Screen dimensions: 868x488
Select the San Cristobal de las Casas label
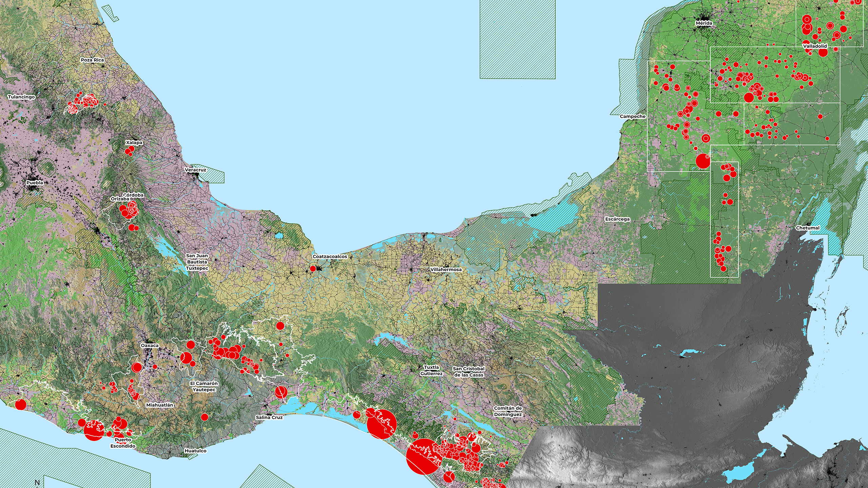469,372
